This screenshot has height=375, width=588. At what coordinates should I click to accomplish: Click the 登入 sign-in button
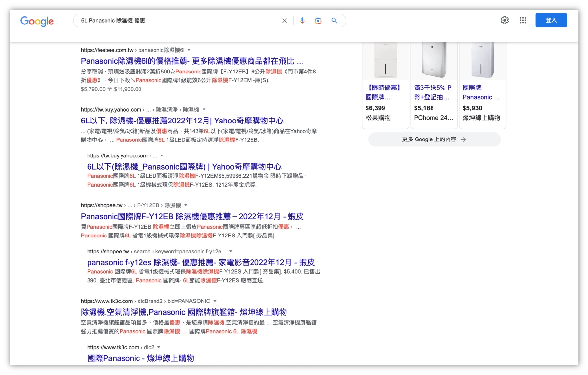pos(551,20)
